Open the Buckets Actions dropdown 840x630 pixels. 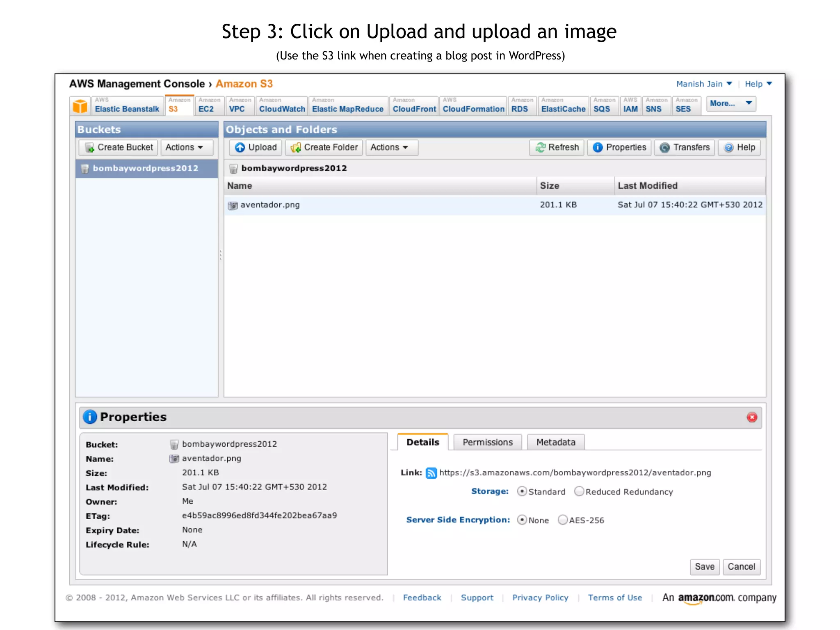click(187, 148)
